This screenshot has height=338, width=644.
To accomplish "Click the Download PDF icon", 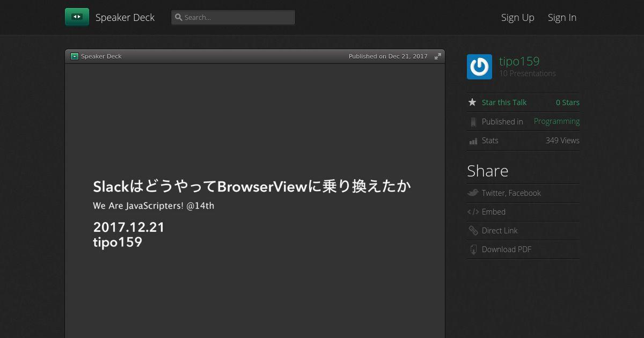I will (473, 249).
